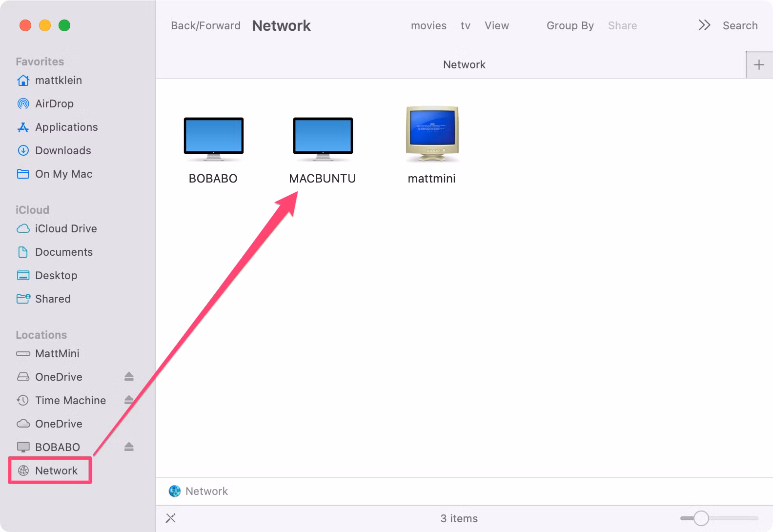Viewport: 773px width, 532px height.
Task: Click the iCloud Drive cloud icon
Action: click(x=23, y=229)
